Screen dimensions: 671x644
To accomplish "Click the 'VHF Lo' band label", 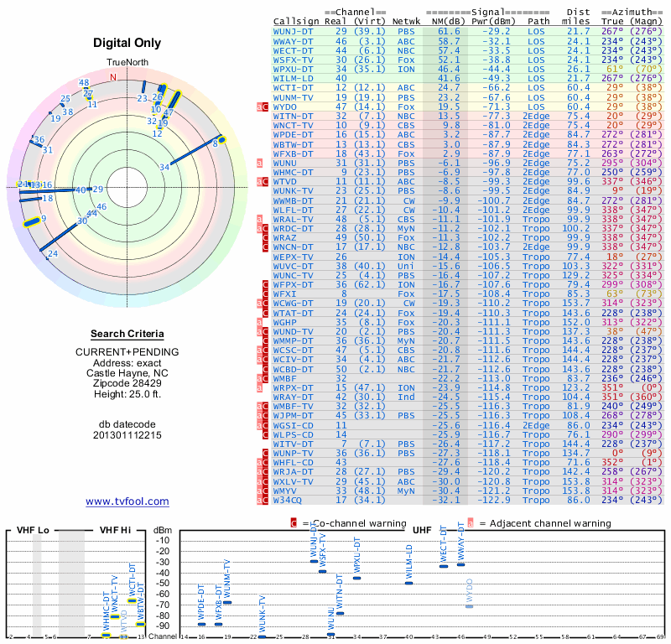I will pyautogui.click(x=33, y=530).
